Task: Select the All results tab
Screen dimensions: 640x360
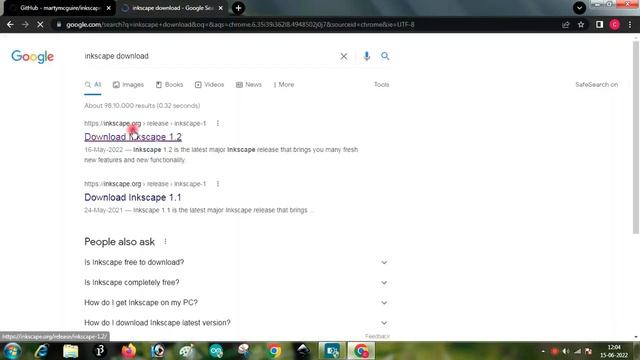Action: pyautogui.click(x=93, y=84)
